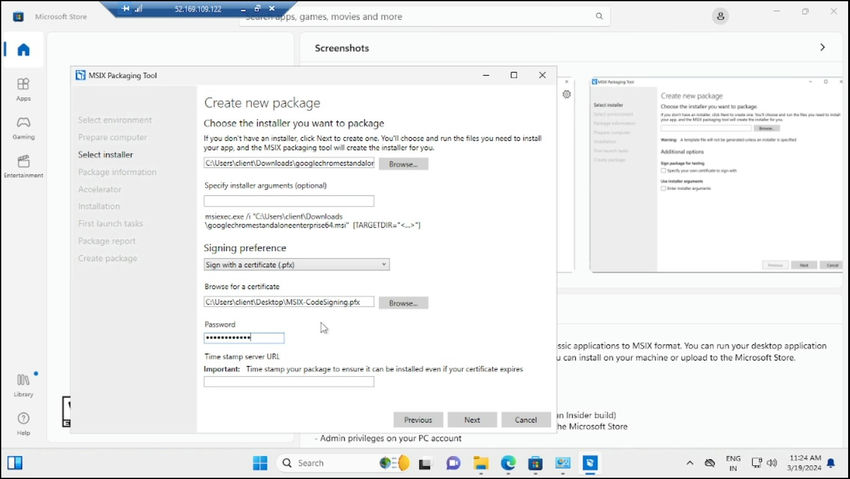This screenshot has height=479, width=850.
Task: Click the volume speaker tray icon
Action: (772, 463)
